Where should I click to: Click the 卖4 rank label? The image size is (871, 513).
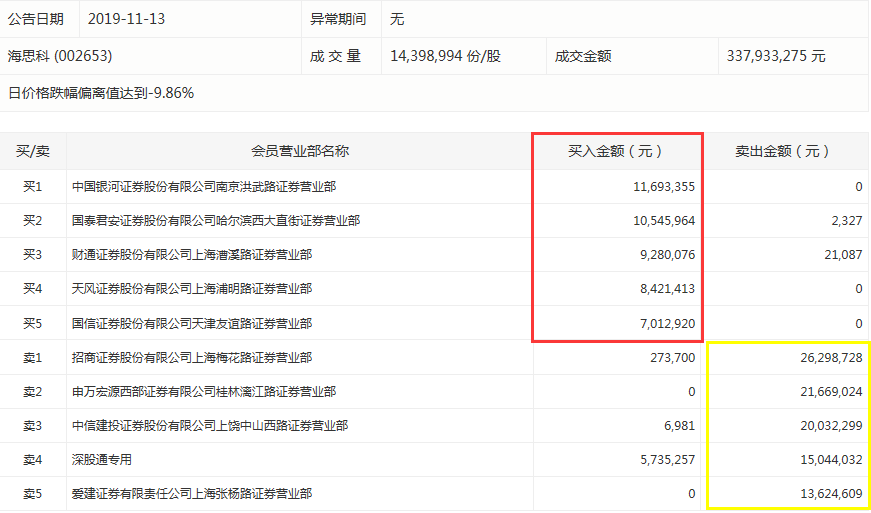(32, 460)
